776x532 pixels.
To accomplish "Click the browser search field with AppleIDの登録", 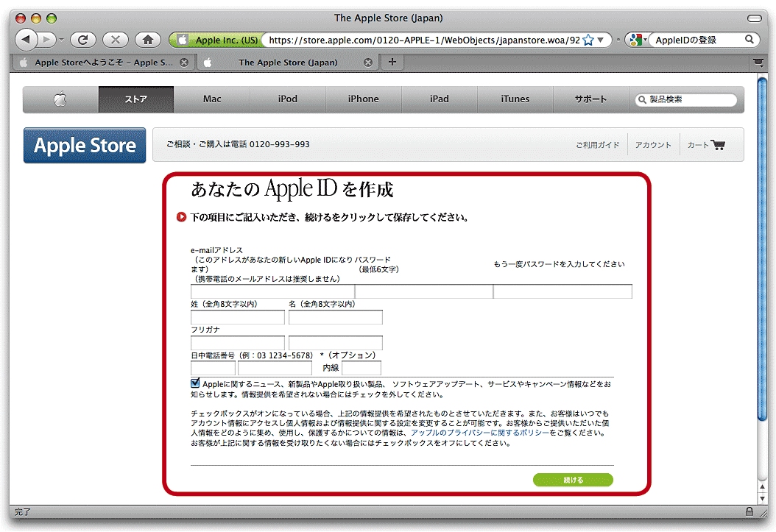I will point(698,40).
